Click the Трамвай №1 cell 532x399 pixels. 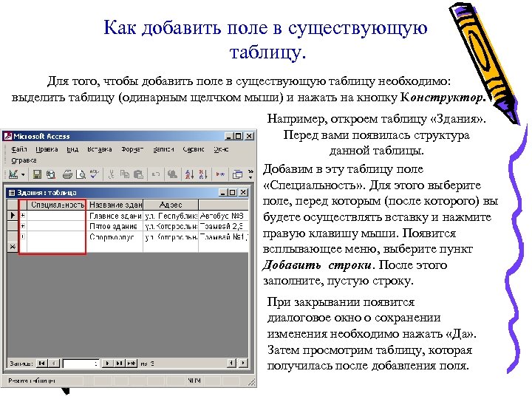(x=223, y=236)
